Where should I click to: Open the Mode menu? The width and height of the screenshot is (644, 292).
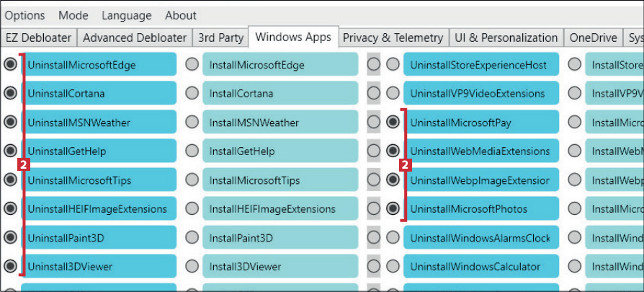coord(73,15)
